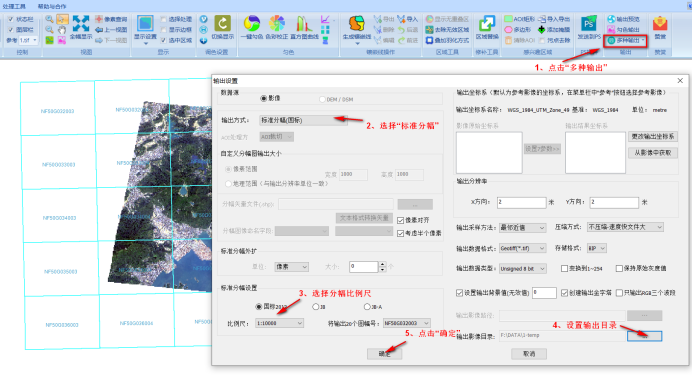Go to previous view 上一视图

(111, 30)
